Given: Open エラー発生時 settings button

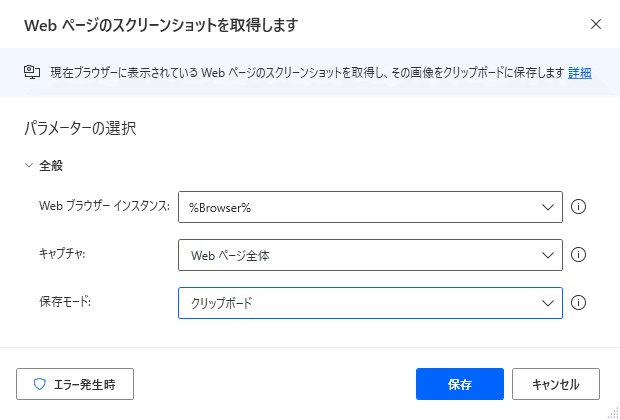Looking at the screenshot, I should point(75,384).
